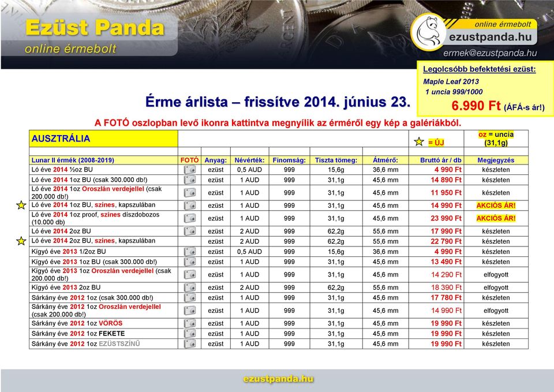
Task: Click the 11 950 Ft price
Action: (446, 193)
